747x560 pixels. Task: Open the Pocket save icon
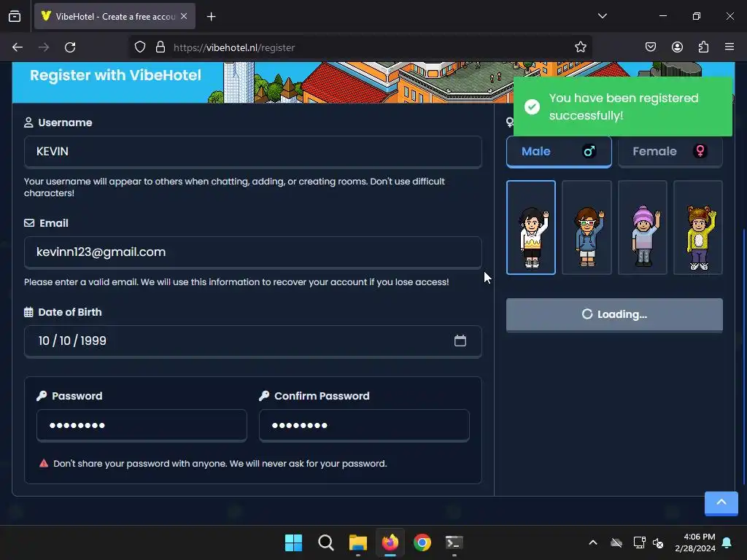[651, 47]
